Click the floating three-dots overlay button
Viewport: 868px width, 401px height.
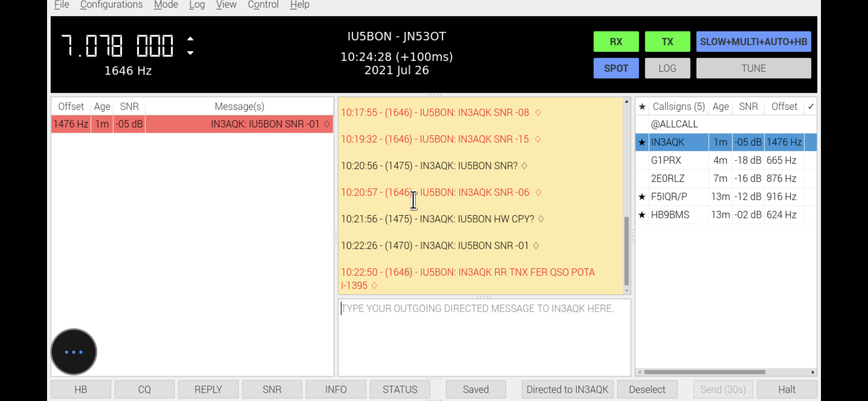pyautogui.click(x=74, y=352)
